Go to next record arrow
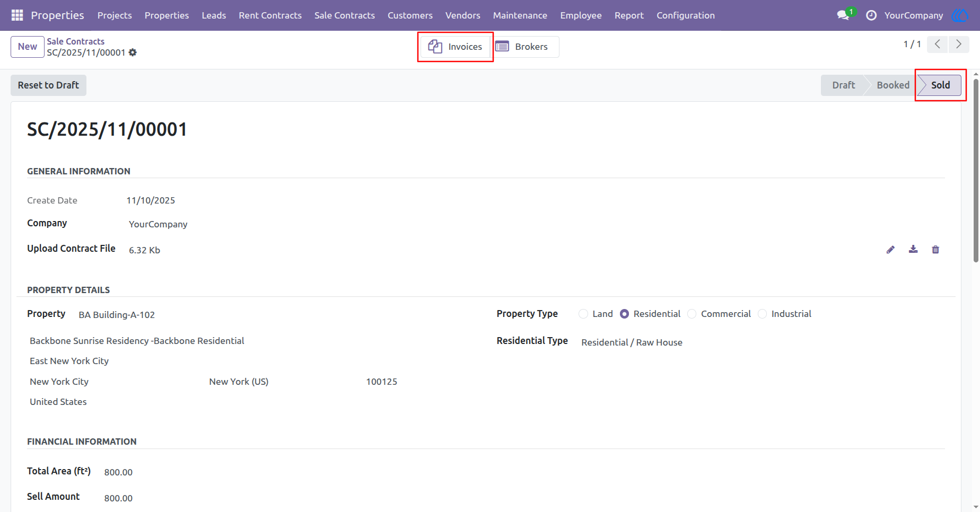980x512 pixels. click(x=959, y=45)
